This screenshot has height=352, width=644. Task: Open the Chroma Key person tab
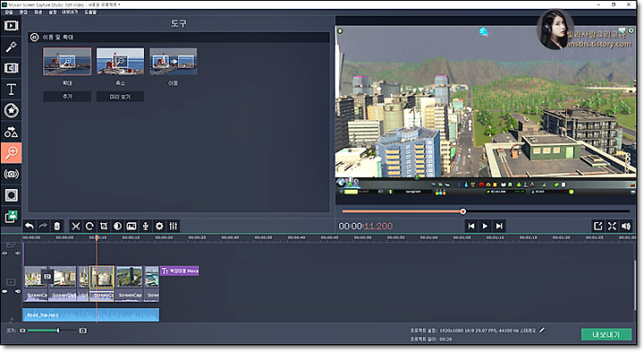pyautogui.click(x=11, y=216)
